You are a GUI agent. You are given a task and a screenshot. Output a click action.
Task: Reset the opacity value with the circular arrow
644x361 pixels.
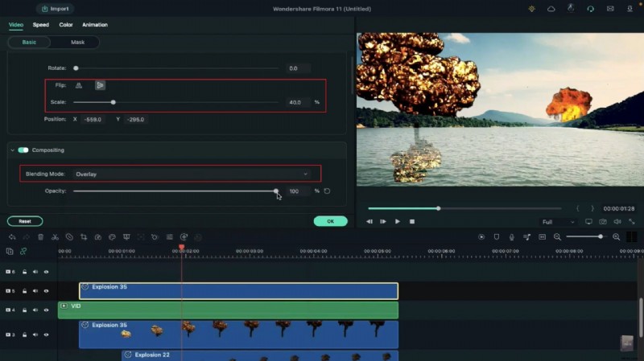327,191
